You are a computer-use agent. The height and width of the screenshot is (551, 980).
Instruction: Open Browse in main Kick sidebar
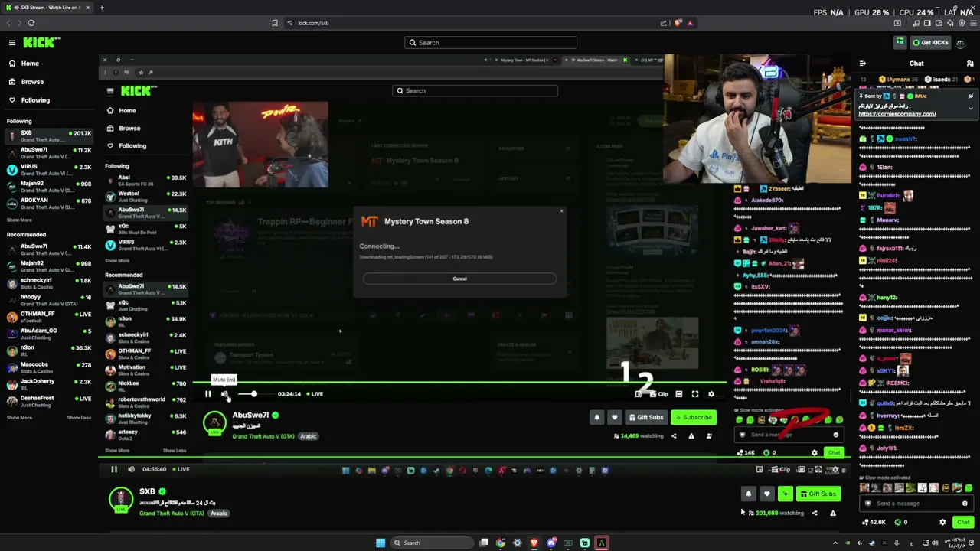(x=26, y=82)
